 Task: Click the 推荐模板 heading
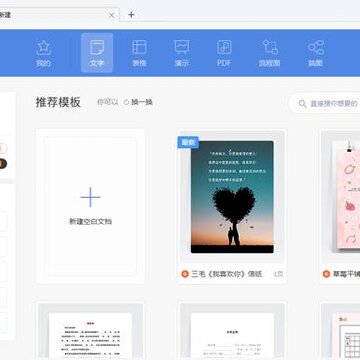tap(58, 102)
